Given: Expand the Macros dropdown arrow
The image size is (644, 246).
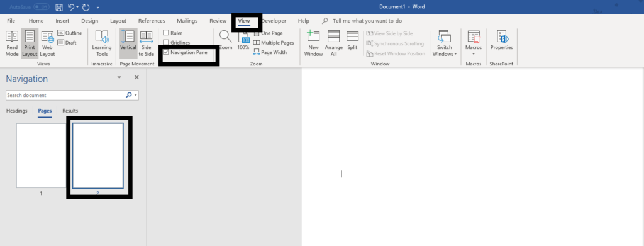Looking at the screenshot, I should pyautogui.click(x=474, y=54).
